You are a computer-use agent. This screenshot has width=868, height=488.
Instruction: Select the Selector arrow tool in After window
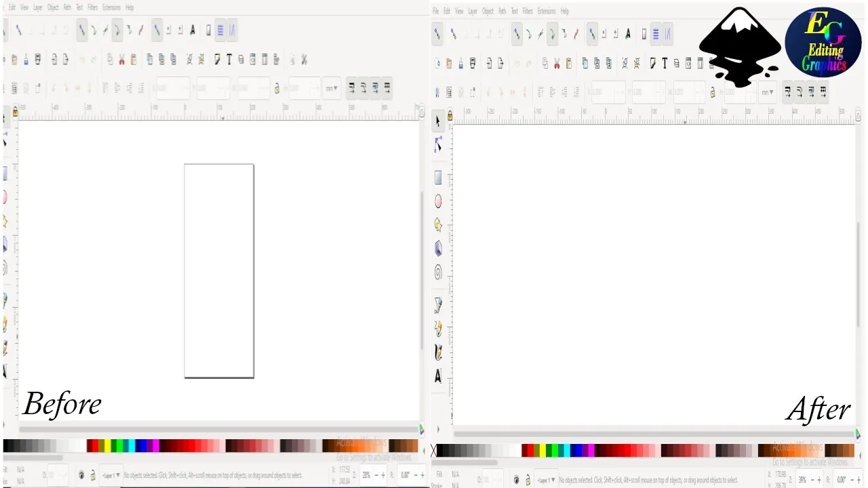pyautogui.click(x=438, y=122)
